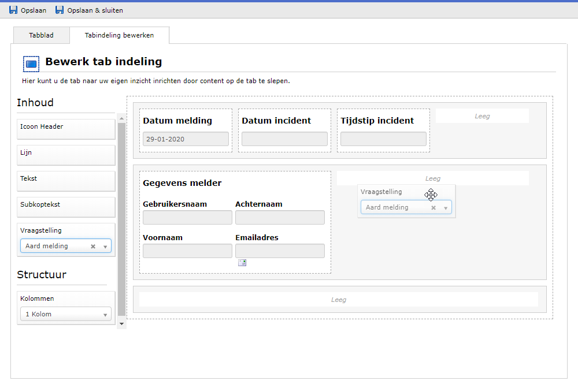The width and height of the screenshot is (578, 392).
Task: Click the Leeg placeholder beside Tijdstip incident
Action: tap(482, 115)
